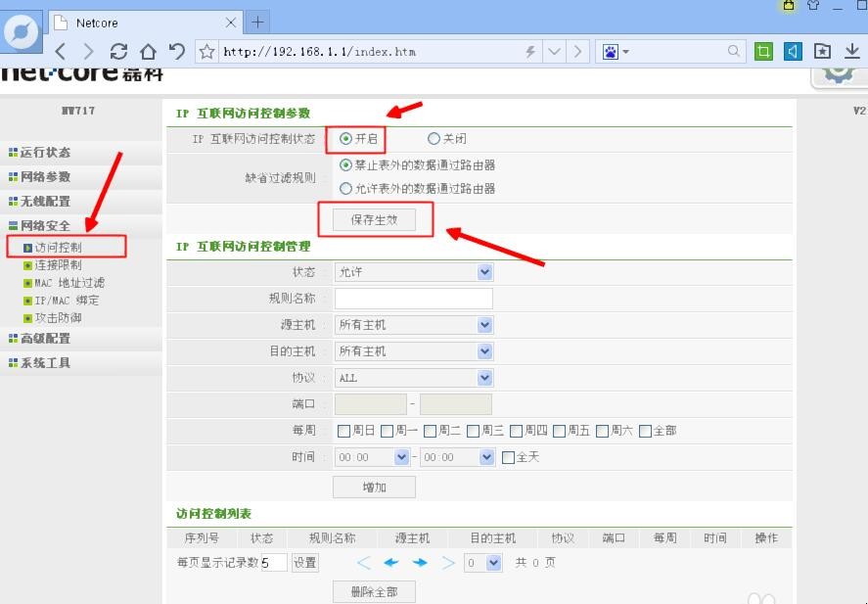Viewport: 868px width, 604px height.
Task: Open the start time 00:00 dropdown
Action: point(400,457)
